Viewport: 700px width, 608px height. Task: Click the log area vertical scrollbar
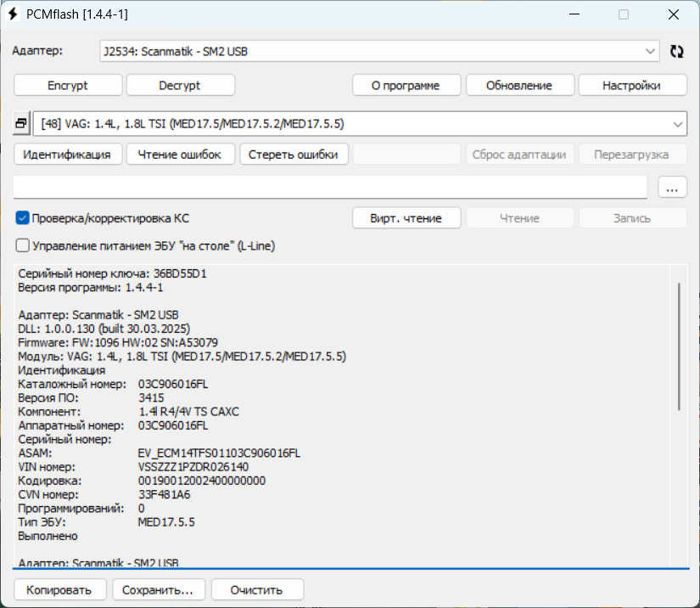click(679, 348)
